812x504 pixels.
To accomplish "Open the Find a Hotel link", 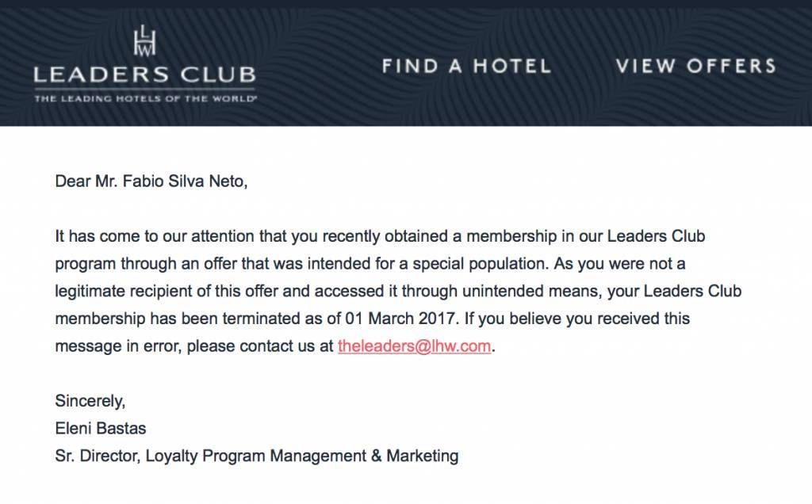I will coord(466,67).
